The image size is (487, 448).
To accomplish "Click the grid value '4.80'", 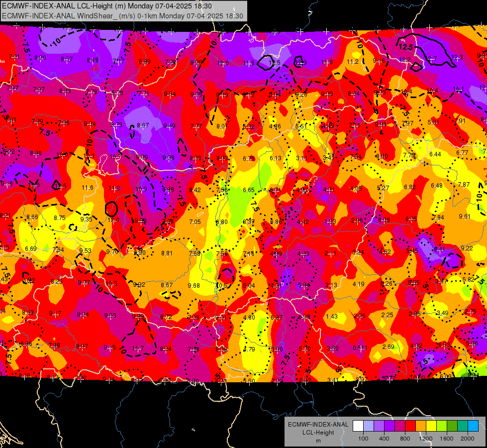I will [249, 317].
